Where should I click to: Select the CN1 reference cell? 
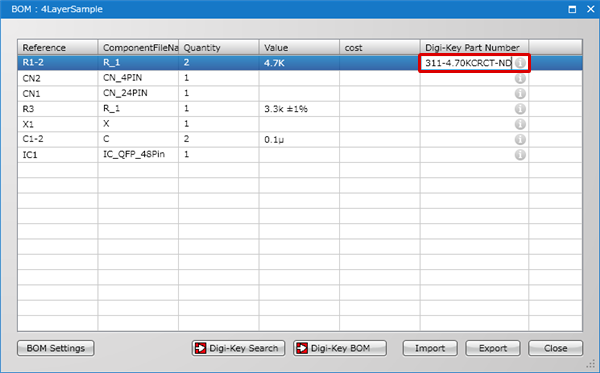click(x=57, y=94)
